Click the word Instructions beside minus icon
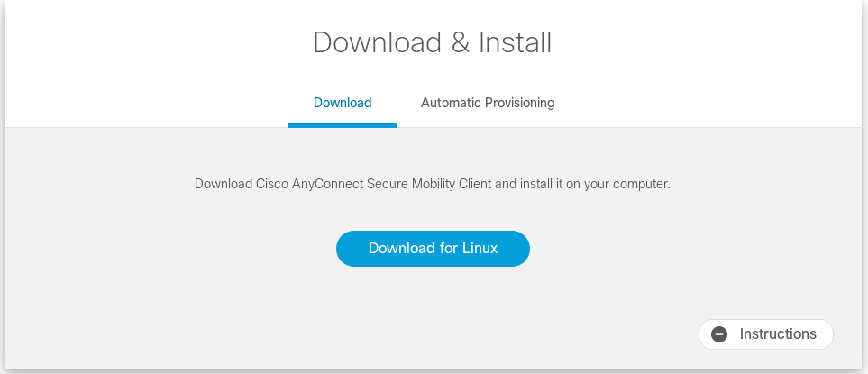 pyautogui.click(x=778, y=334)
